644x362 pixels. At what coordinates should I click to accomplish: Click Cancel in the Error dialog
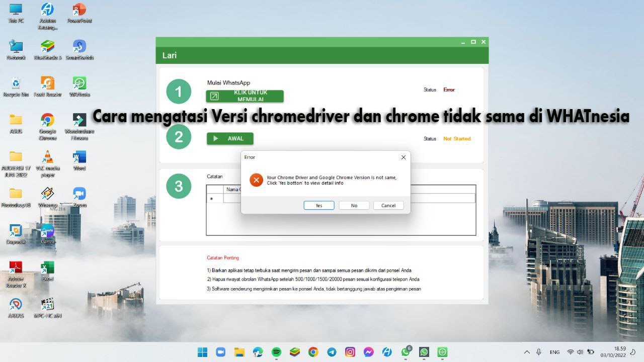click(388, 205)
